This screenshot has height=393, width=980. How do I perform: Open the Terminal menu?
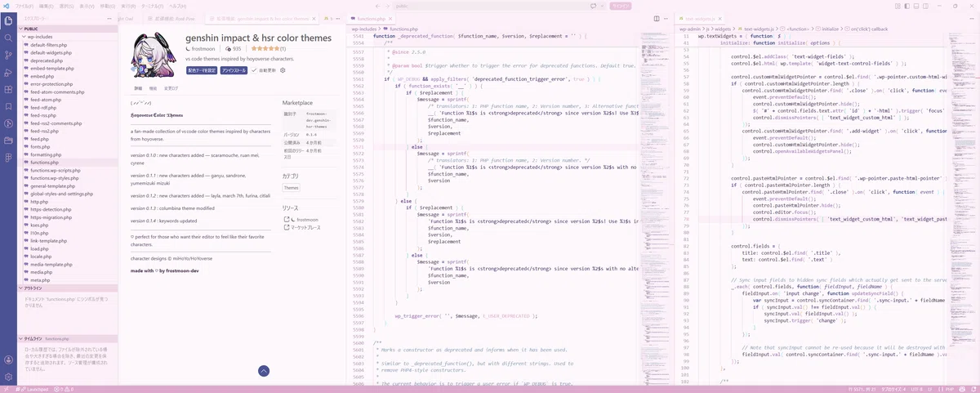tap(153, 5)
